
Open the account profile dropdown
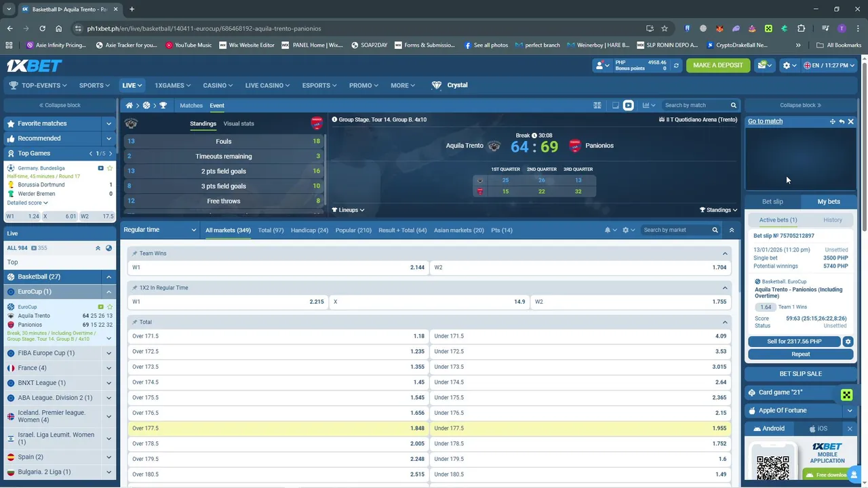coord(601,66)
